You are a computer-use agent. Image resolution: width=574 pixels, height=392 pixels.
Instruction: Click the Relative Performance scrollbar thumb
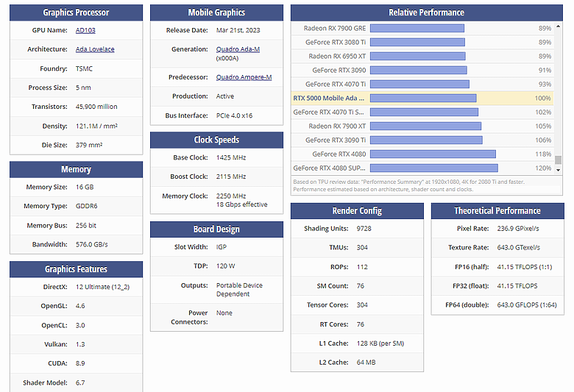click(558, 160)
